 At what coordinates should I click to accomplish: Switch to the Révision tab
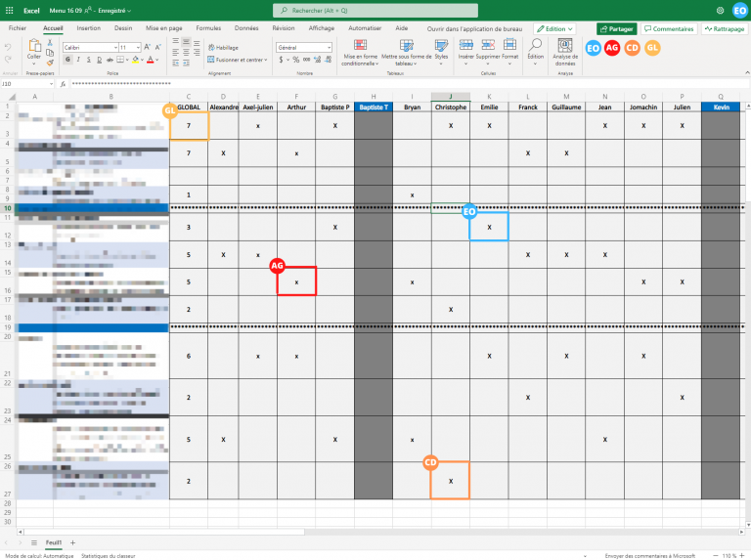284,28
